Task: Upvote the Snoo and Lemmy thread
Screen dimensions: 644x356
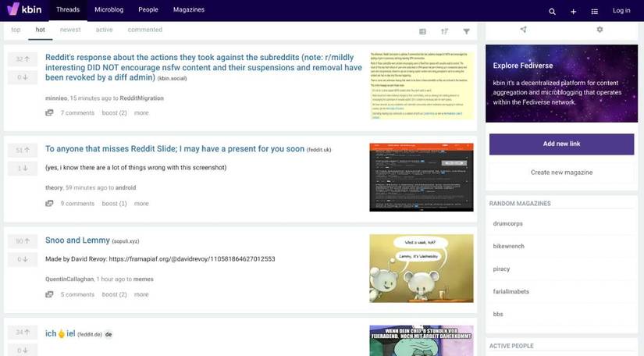Action: click(x=23, y=241)
